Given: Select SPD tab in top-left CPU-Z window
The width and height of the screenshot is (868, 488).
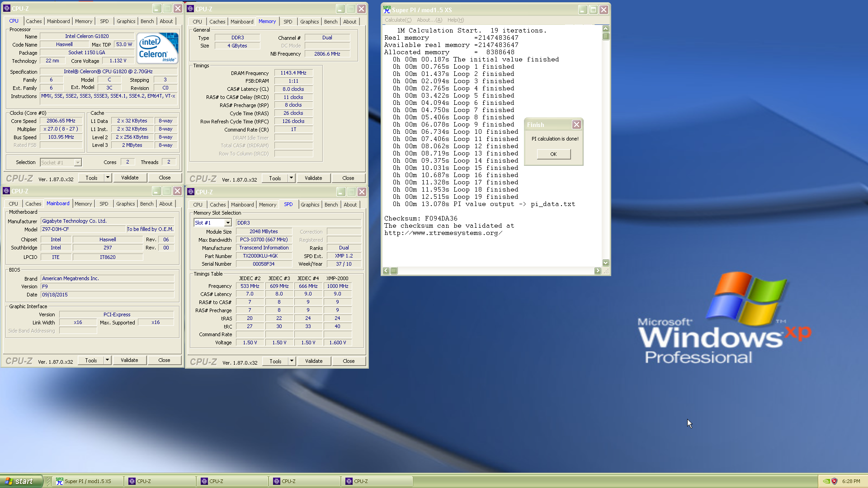Looking at the screenshot, I should click(x=104, y=21).
